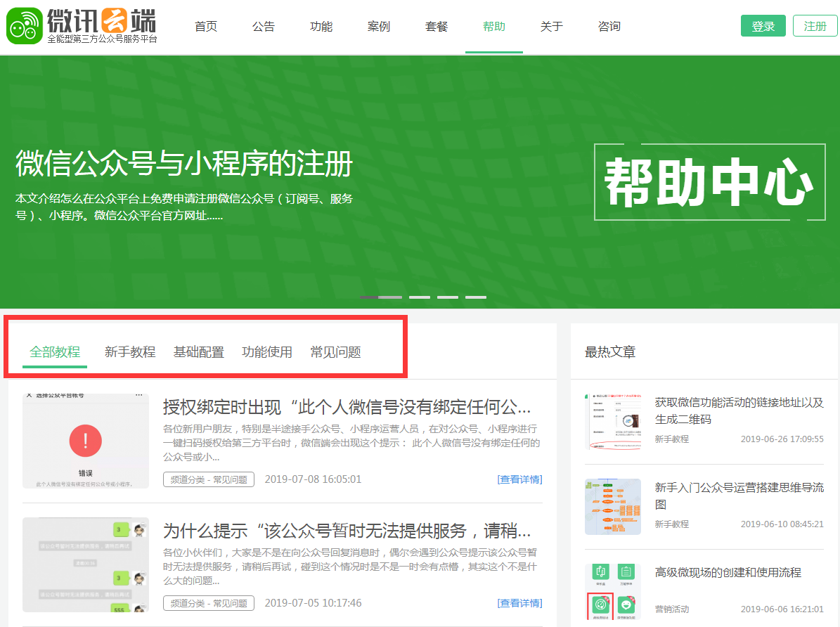The width and height of the screenshot is (840, 627).
Task: Select the last carousel slide indicator
Action: (x=476, y=297)
